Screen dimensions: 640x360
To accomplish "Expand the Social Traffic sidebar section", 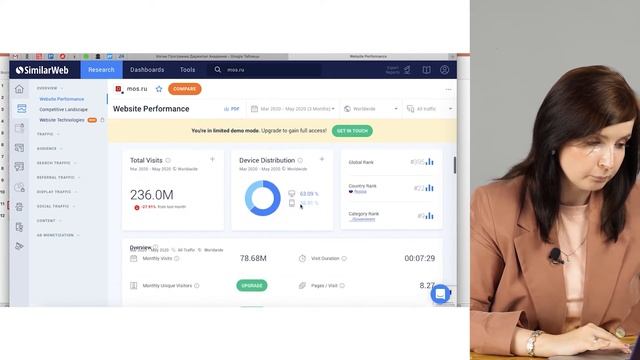I will click(x=56, y=207).
